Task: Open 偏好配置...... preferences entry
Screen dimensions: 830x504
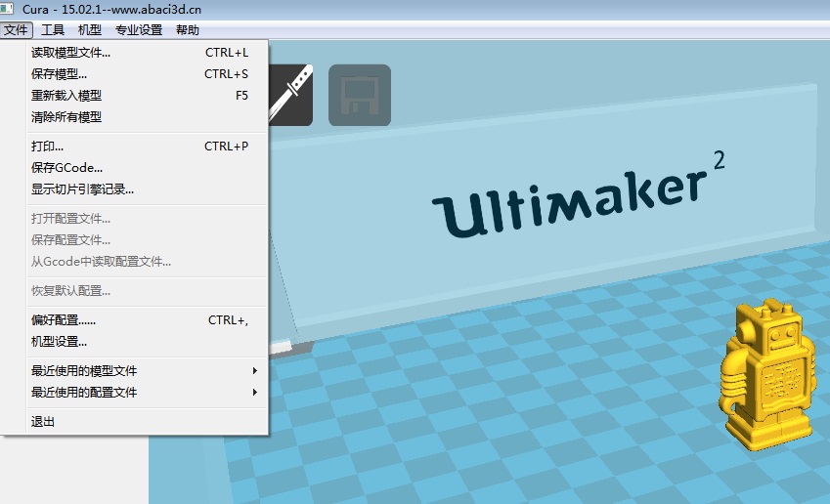Action: coord(147,320)
